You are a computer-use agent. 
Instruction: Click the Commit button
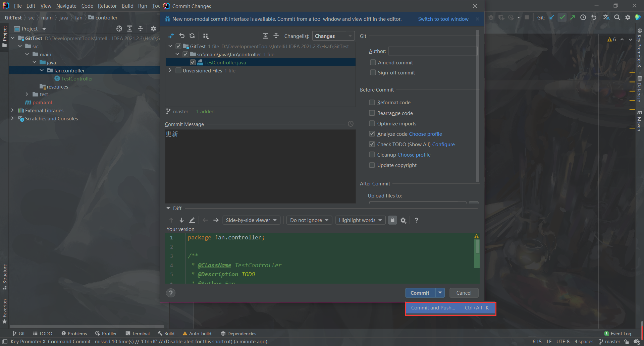pyautogui.click(x=420, y=293)
